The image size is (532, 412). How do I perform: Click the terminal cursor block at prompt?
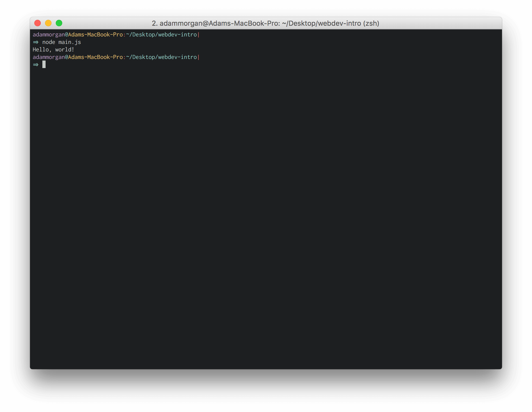pos(44,65)
